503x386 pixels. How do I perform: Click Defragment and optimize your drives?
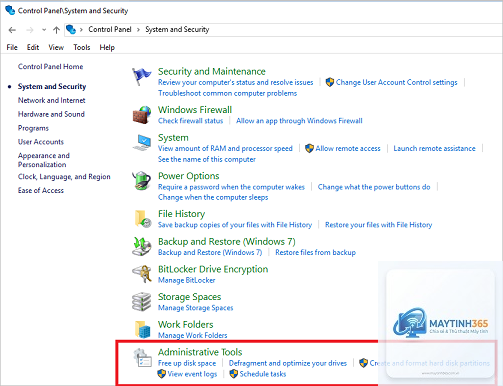pyautogui.click(x=288, y=363)
